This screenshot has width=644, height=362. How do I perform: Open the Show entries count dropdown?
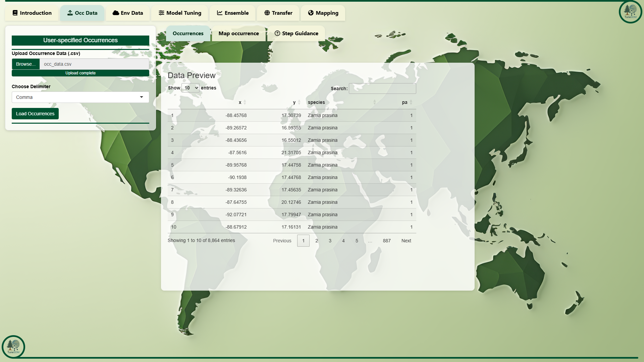[191, 88]
